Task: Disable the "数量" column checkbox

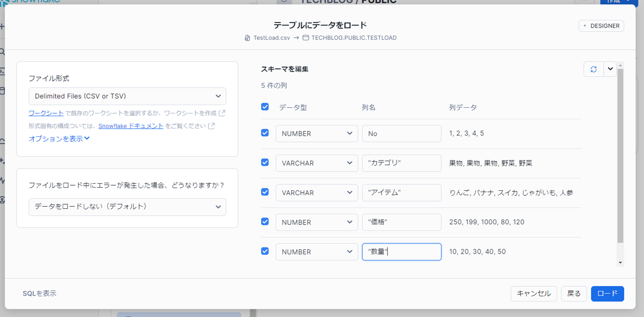Action: point(265,251)
